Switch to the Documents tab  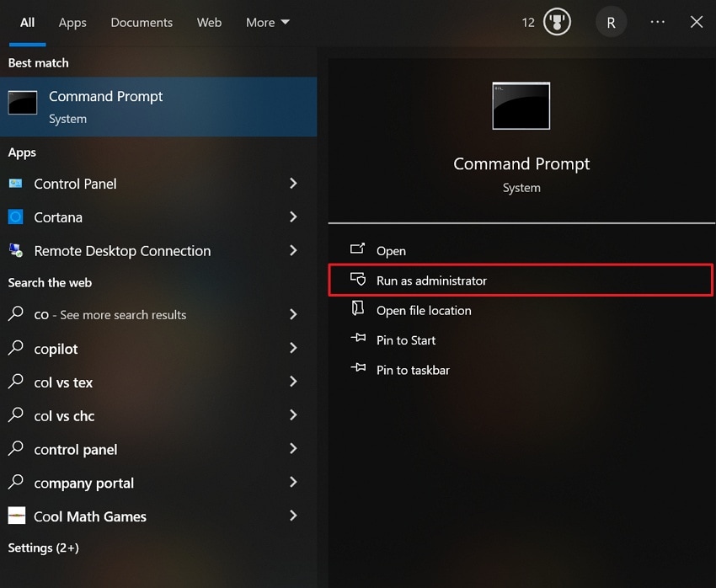coord(142,23)
